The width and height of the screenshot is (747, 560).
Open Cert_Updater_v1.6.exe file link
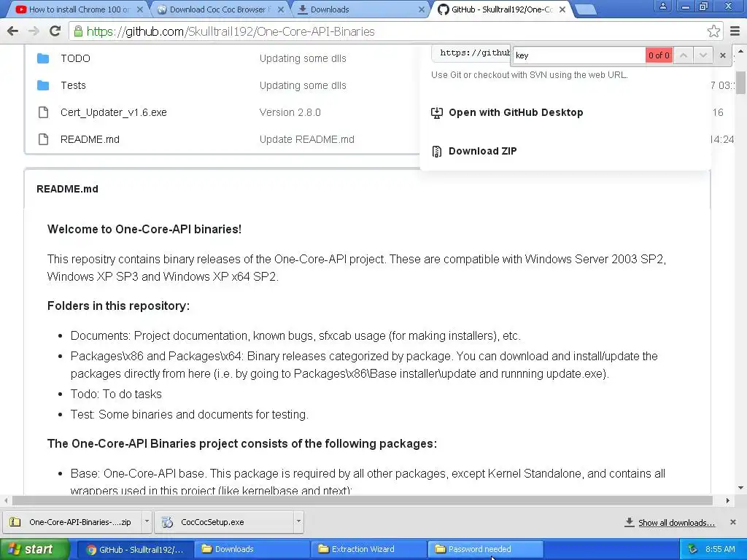(x=113, y=112)
